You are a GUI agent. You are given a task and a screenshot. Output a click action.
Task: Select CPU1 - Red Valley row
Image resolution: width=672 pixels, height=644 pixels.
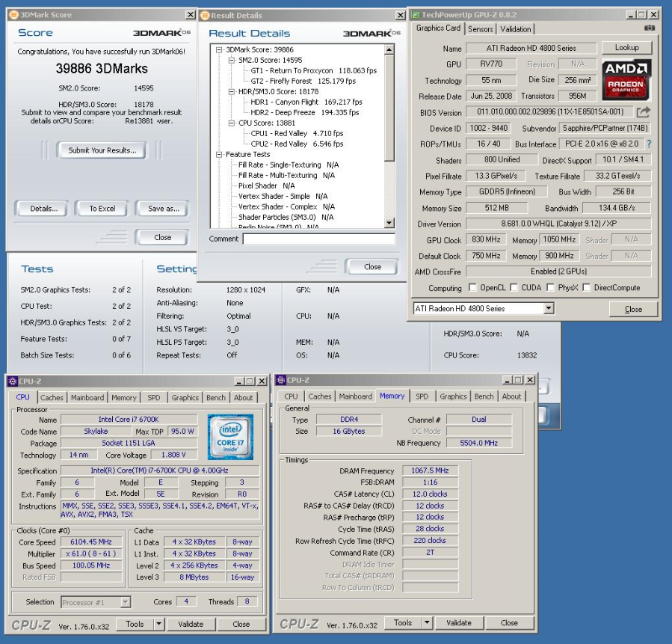pyautogui.click(x=297, y=133)
